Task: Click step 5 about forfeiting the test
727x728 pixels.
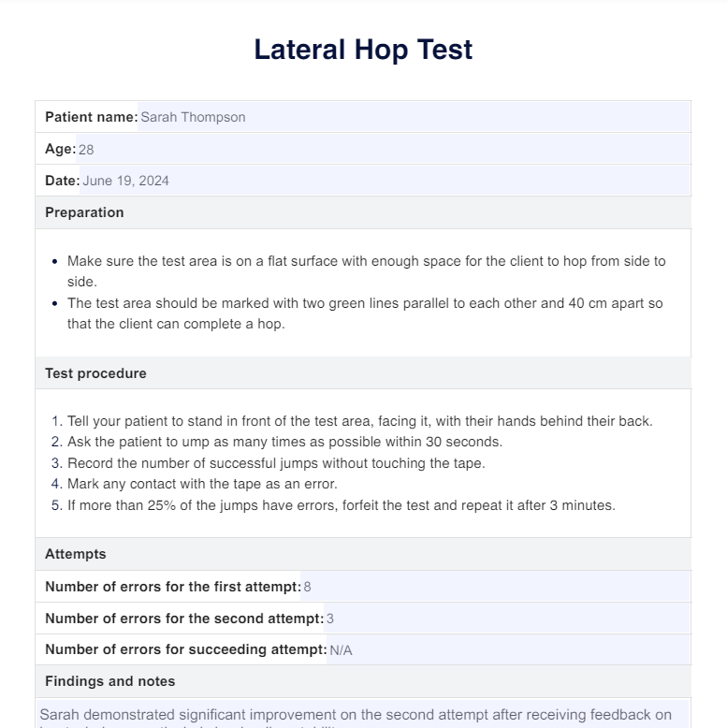Action: [x=341, y=505]
